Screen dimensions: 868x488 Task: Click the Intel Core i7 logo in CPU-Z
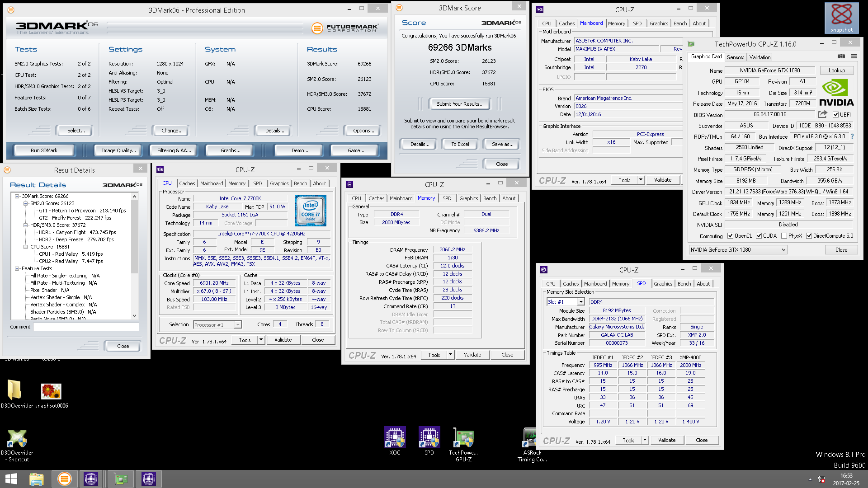[x=310, y=211]
